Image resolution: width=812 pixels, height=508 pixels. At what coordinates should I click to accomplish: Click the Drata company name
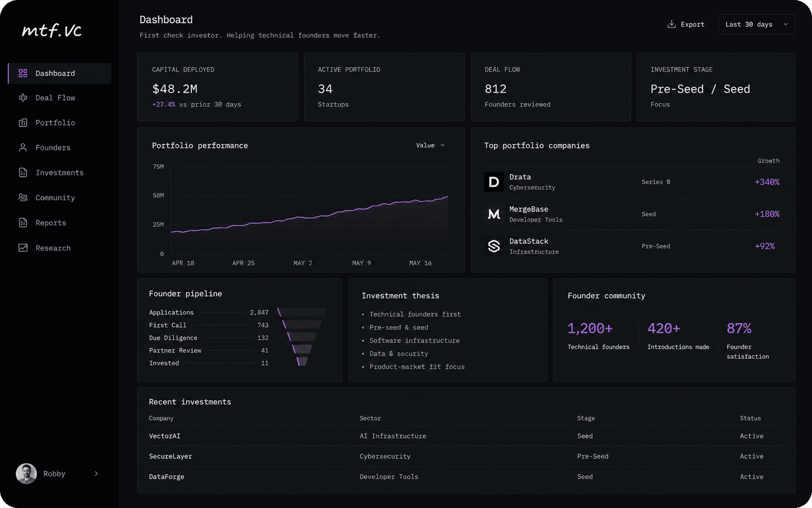[x=520, y=177]
